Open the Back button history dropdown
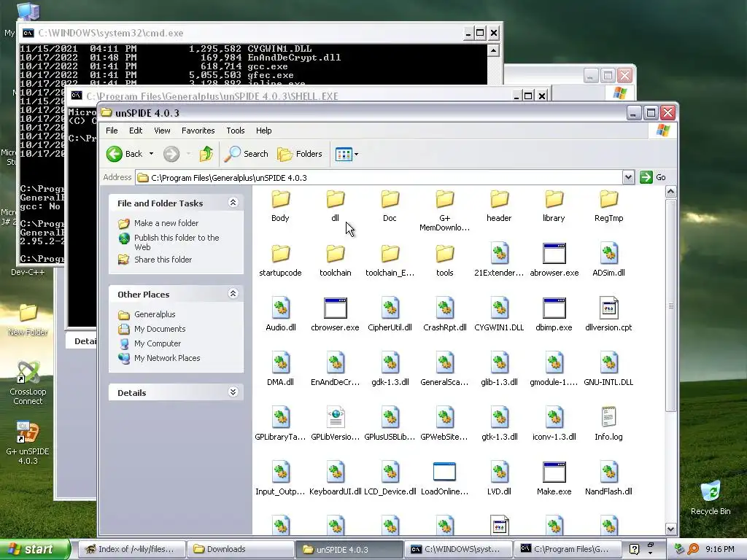Viewport: 747px width, 560px height. coord(151,154)
